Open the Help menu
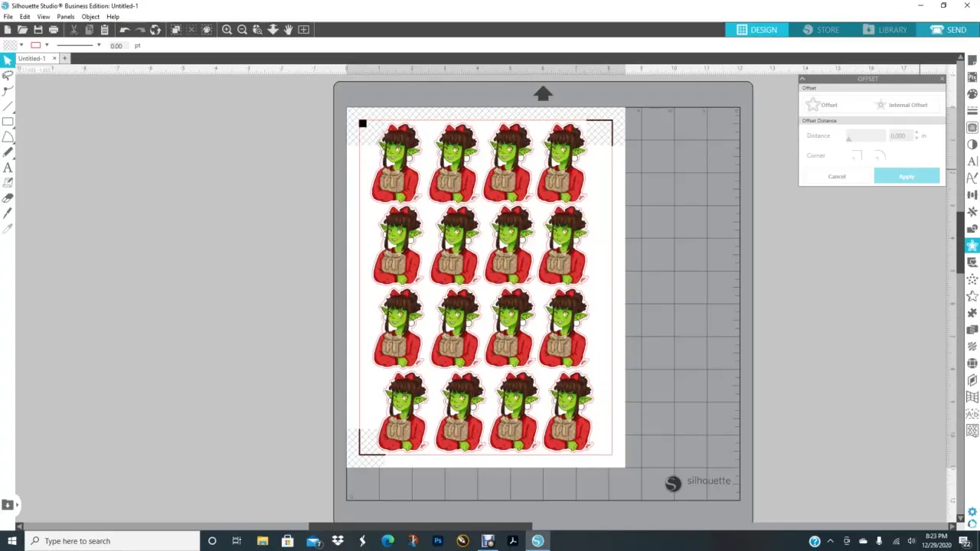Screen dimensions: 980x551 113,17
